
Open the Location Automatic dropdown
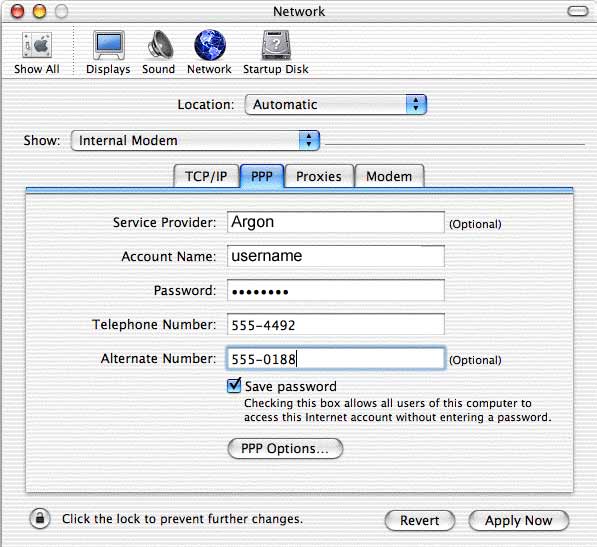(x=336, y=105)
